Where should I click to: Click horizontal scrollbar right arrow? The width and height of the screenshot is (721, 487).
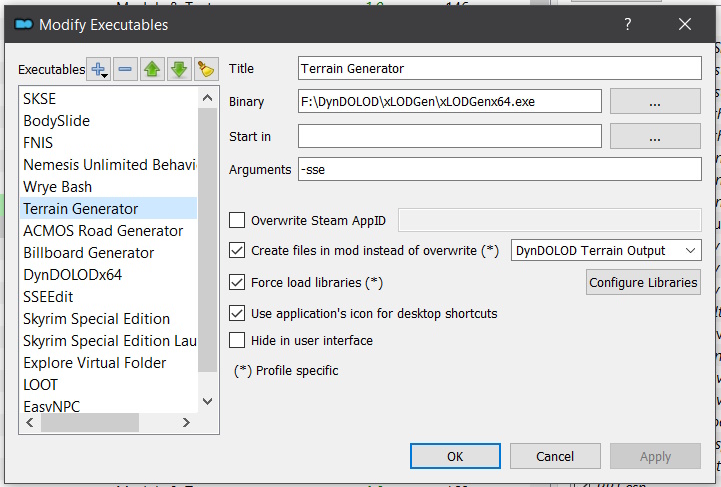pos(186,422)
